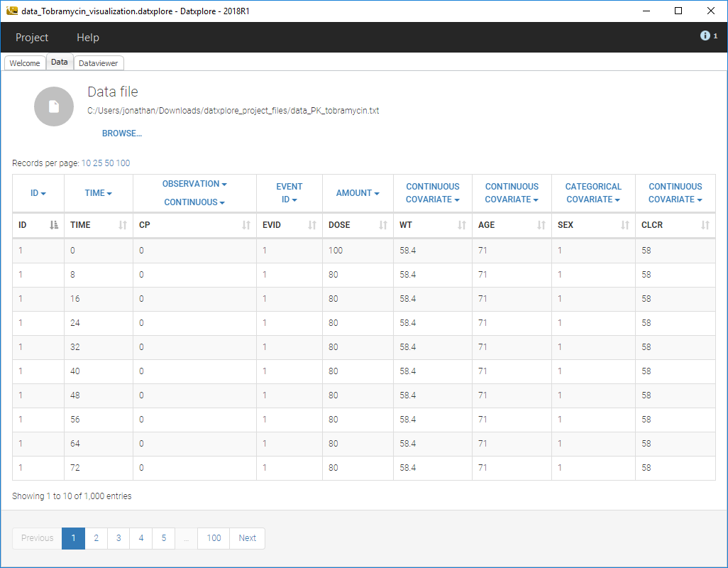This screenshot has height=568, width=728.
Task: Sort by ID column sort icon
Action: 54,225
